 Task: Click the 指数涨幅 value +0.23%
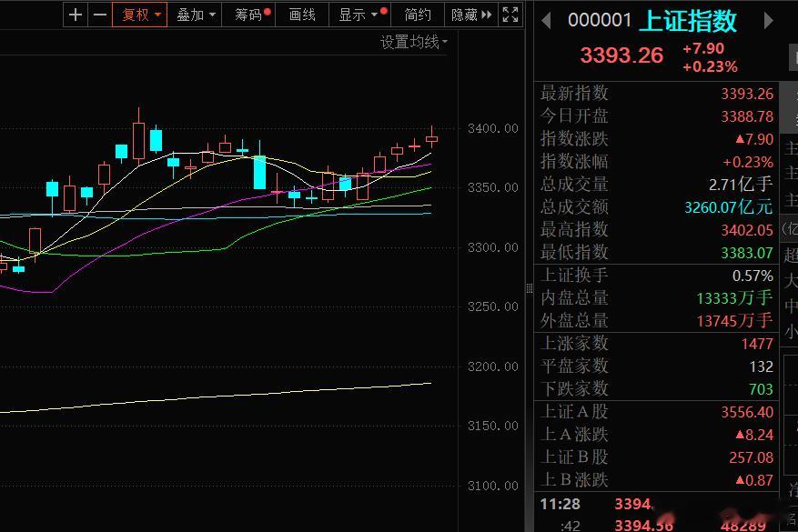coord(748,162)
